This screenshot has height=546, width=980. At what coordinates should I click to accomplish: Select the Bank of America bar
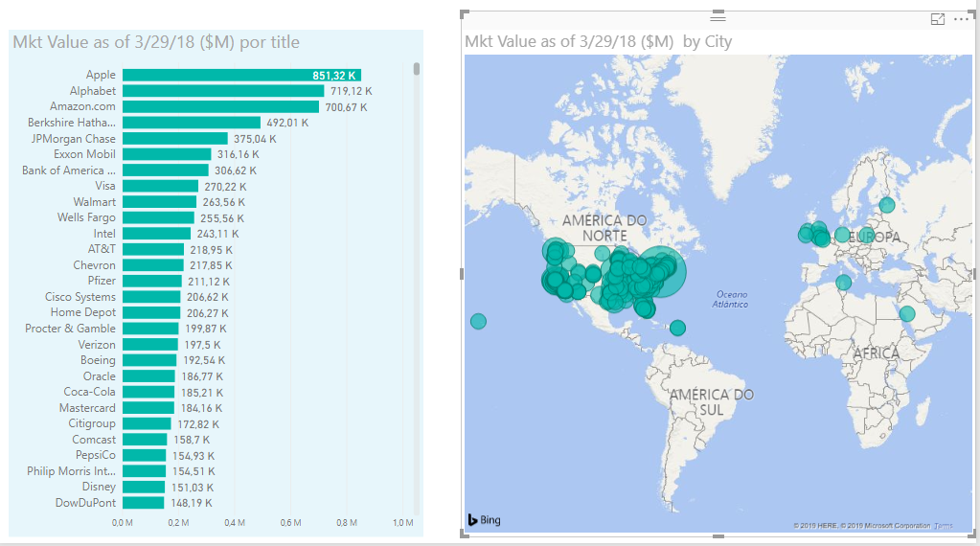(x=166, y=171)
